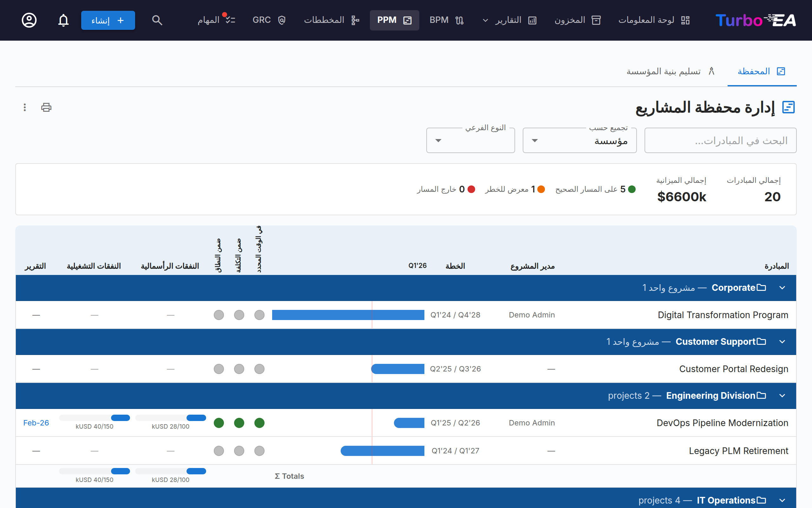Click the الخطة column header
Screen dimensions: 812x508
tap(455, 266)
